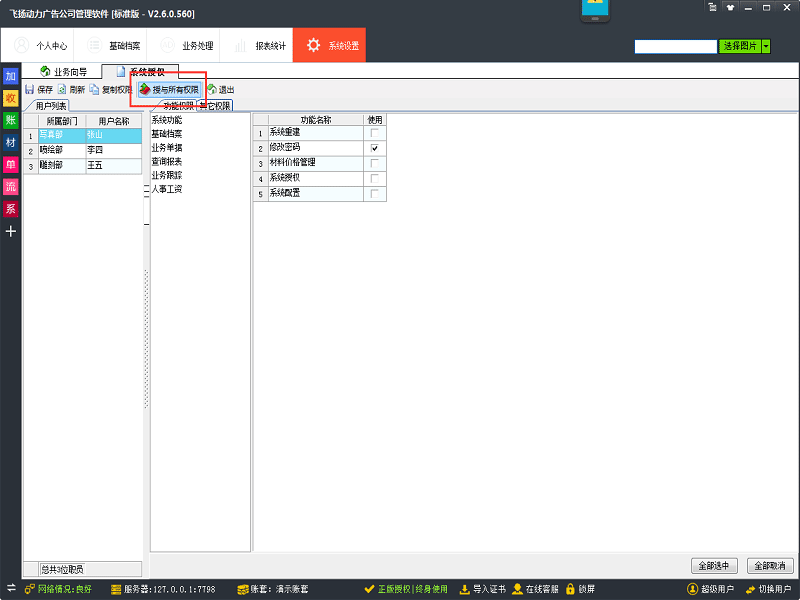The height and width of the screenshot is (600, 800).
Task: Open dropdown arrow next to 选择图片
Action: coord(766,46)
